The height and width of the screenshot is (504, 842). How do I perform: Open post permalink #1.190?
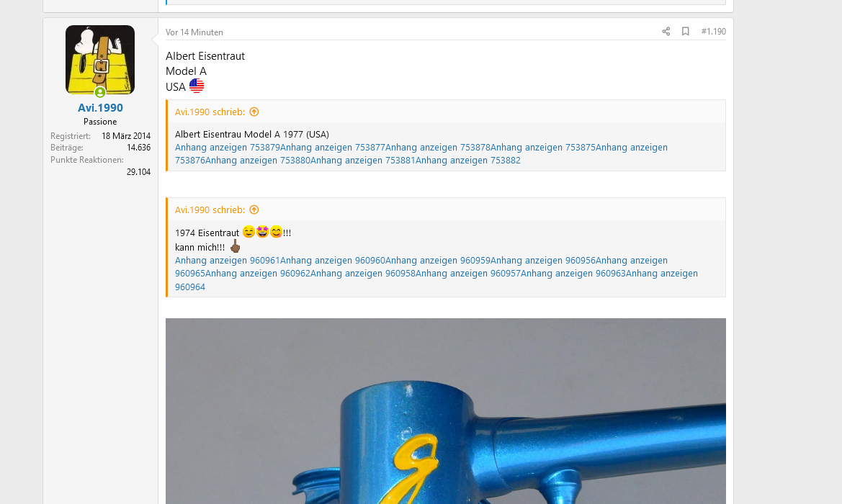point(713,32)
